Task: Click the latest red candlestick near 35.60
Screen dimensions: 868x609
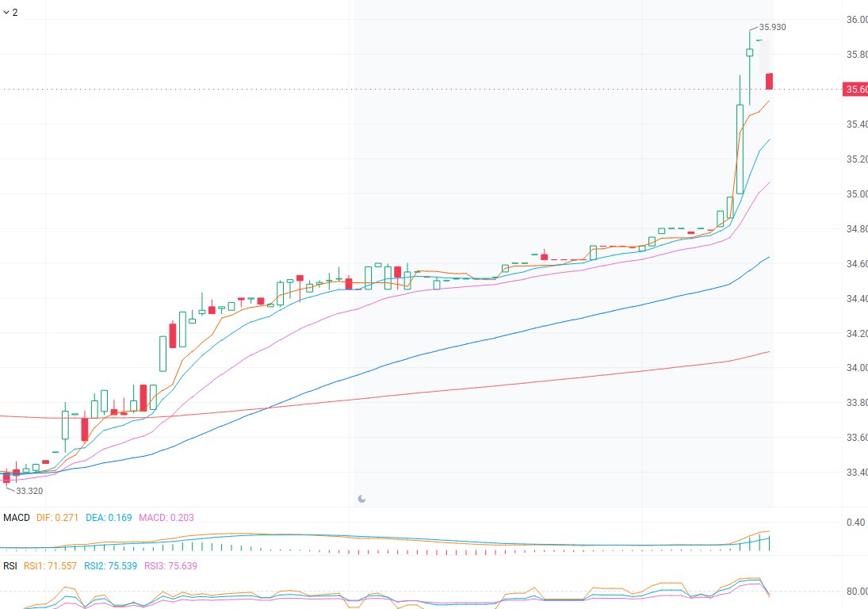Action: [x=770, y=81]
